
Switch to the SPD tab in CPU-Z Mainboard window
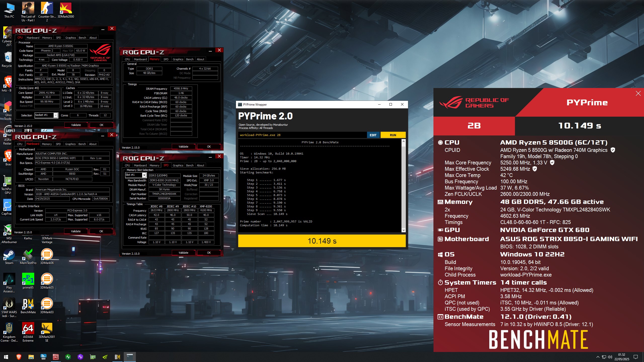58,144
